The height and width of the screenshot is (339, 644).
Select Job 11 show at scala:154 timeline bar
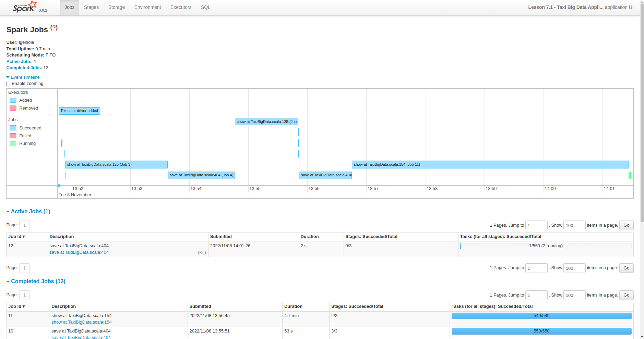tap(490, 165)
